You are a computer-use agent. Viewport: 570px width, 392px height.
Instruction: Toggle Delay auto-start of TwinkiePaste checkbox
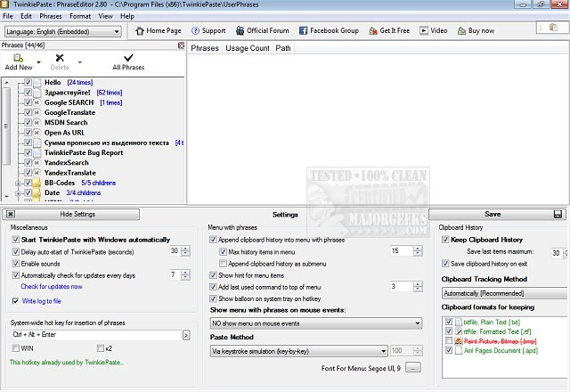coord(16,251)
